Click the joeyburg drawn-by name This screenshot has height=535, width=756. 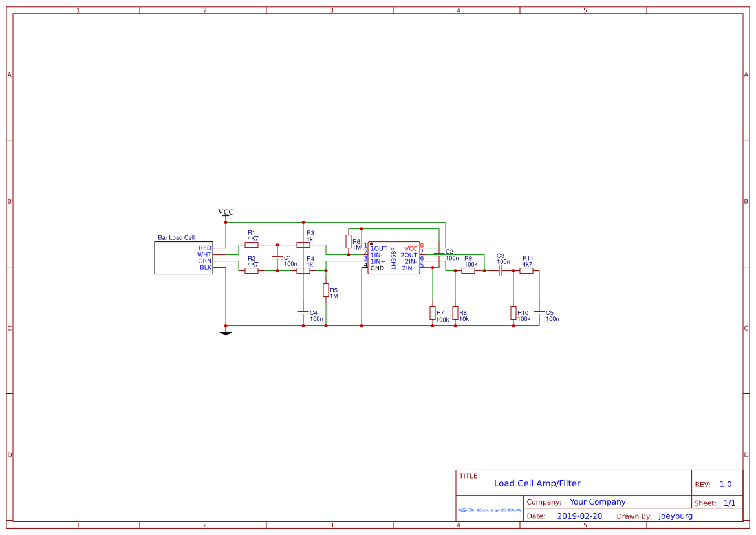click(675, 516)
